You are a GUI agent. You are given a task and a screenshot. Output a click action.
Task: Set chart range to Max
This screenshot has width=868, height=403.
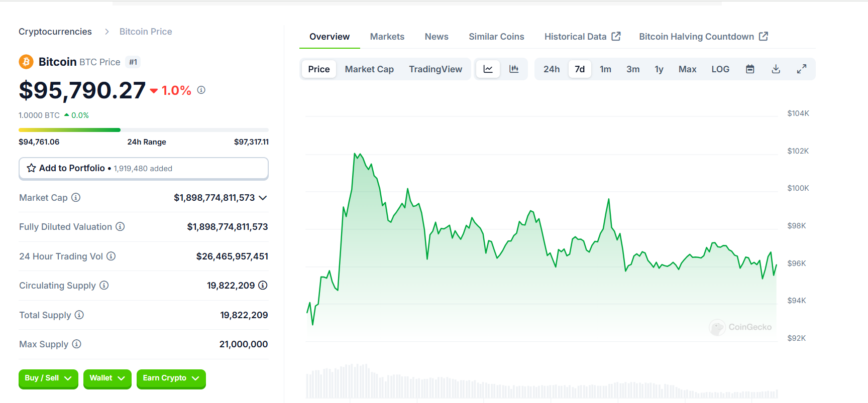pyautogui.click(x=687, y=69)
